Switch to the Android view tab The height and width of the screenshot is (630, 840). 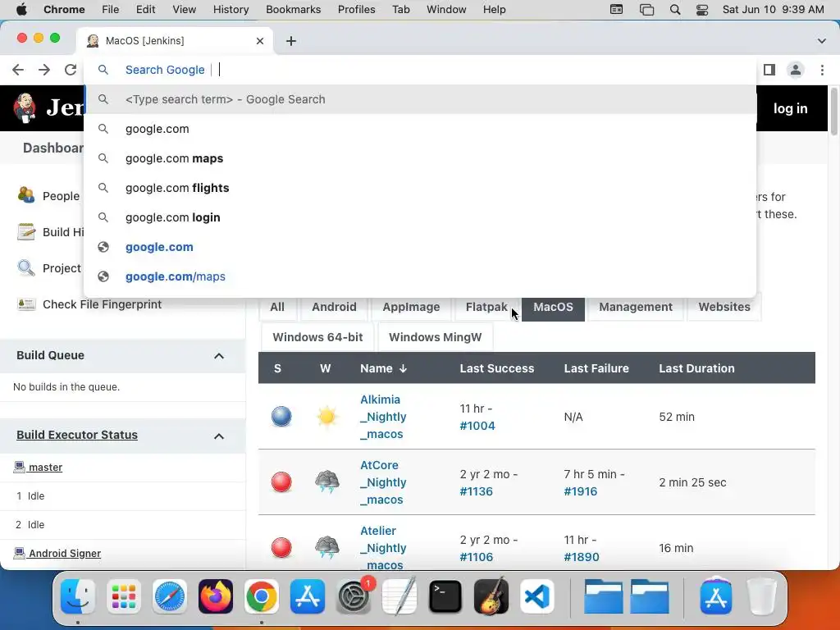[334, 307]
